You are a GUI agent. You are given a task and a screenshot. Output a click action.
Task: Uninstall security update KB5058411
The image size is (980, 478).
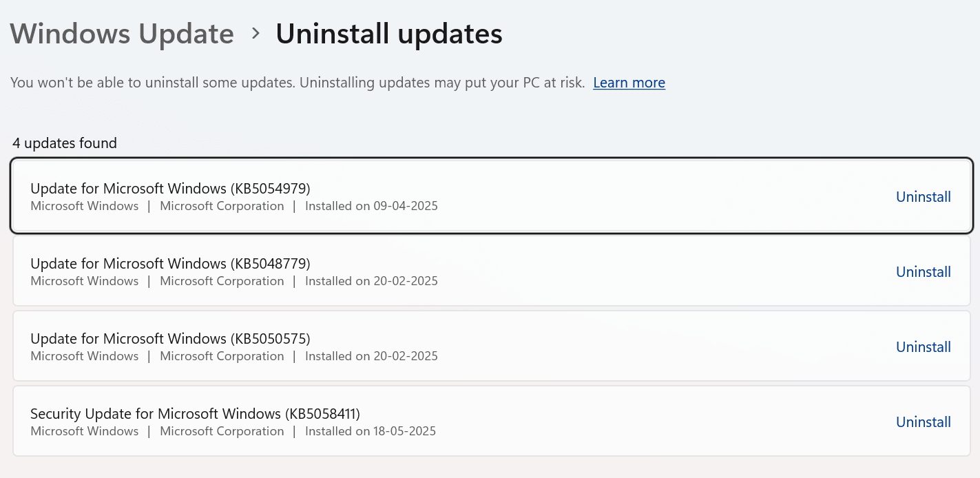[x=923, y=422]
